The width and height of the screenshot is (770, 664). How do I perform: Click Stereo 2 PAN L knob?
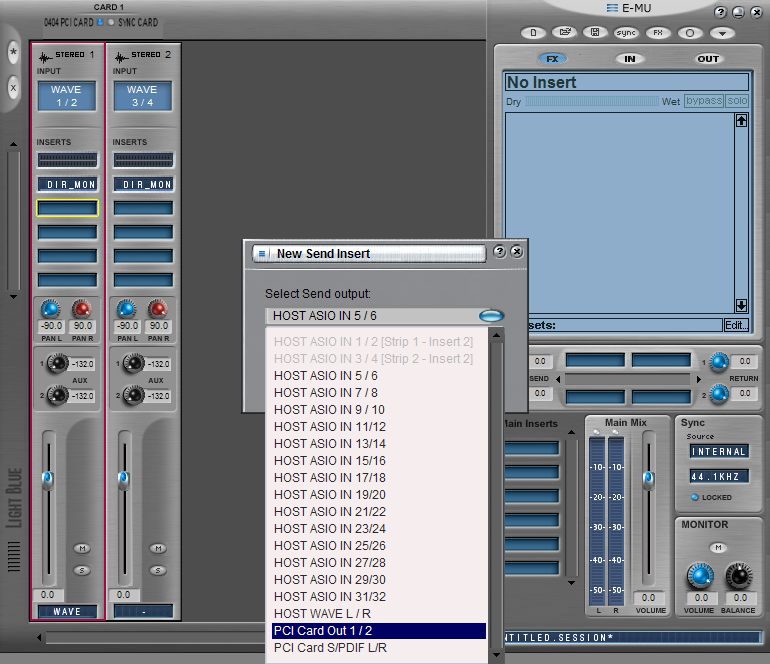[126, 309]
